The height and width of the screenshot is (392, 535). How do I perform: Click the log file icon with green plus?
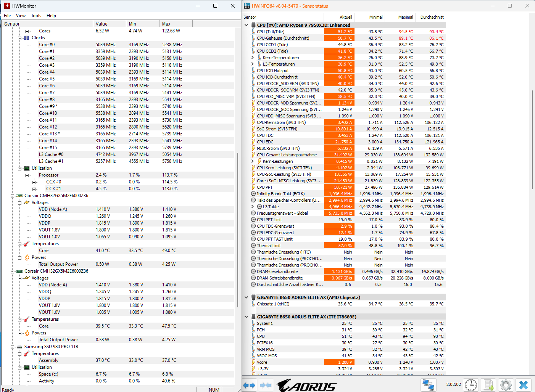click(488, 385)
